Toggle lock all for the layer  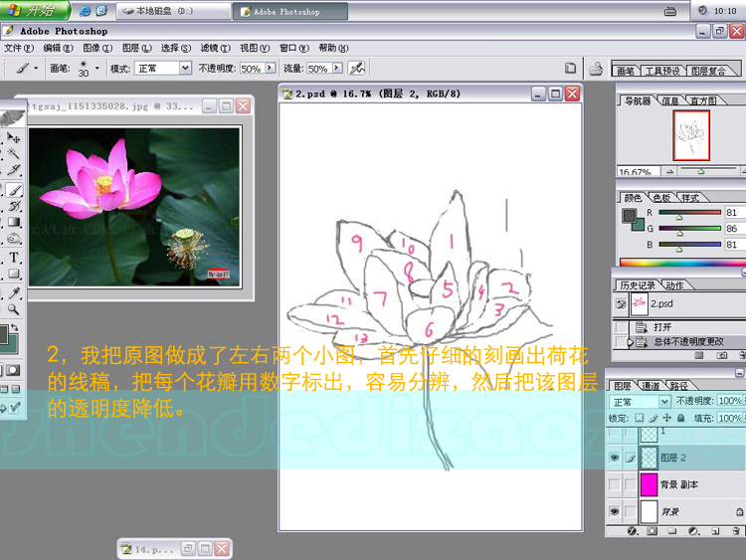pyautogui.click(x=680, y=418)
